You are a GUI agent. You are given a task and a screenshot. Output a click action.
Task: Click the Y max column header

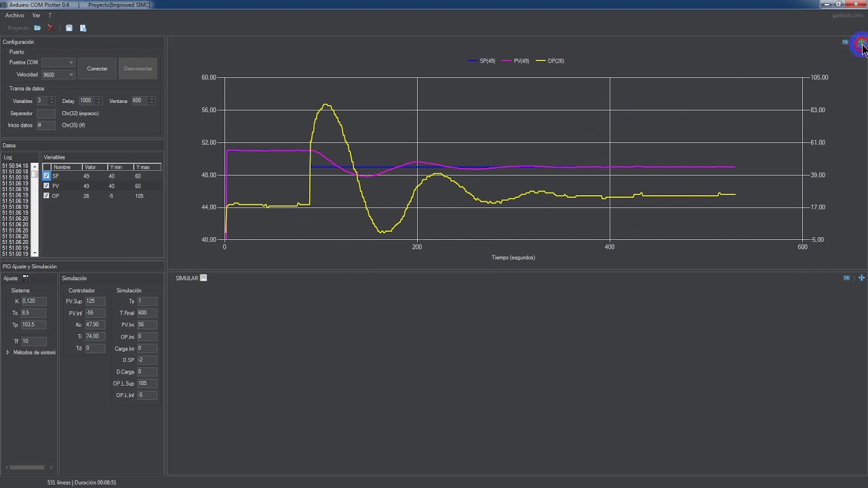[147, 167]
